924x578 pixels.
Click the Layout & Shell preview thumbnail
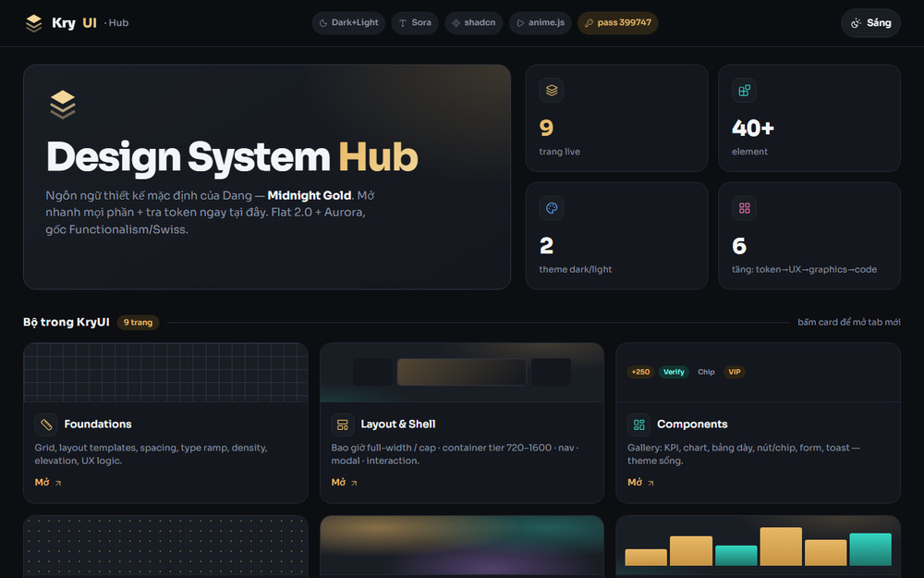coord(462,373)
